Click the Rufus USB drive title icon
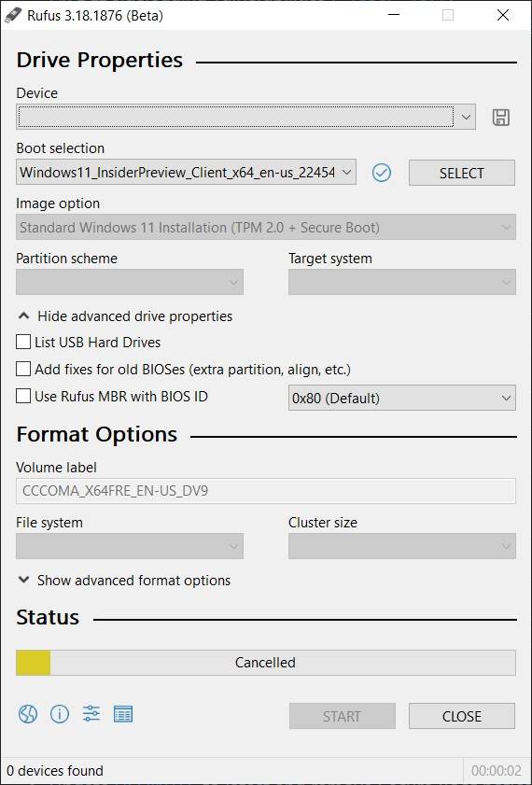 tap(12, 16)
